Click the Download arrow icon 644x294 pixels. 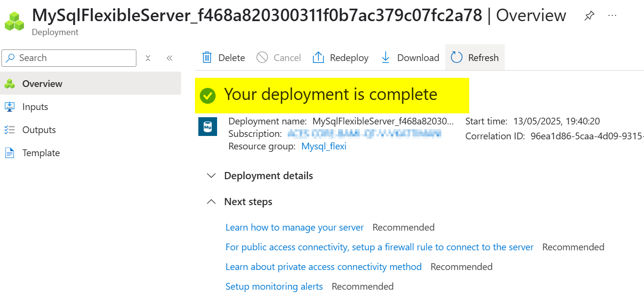tap(385, 58)
